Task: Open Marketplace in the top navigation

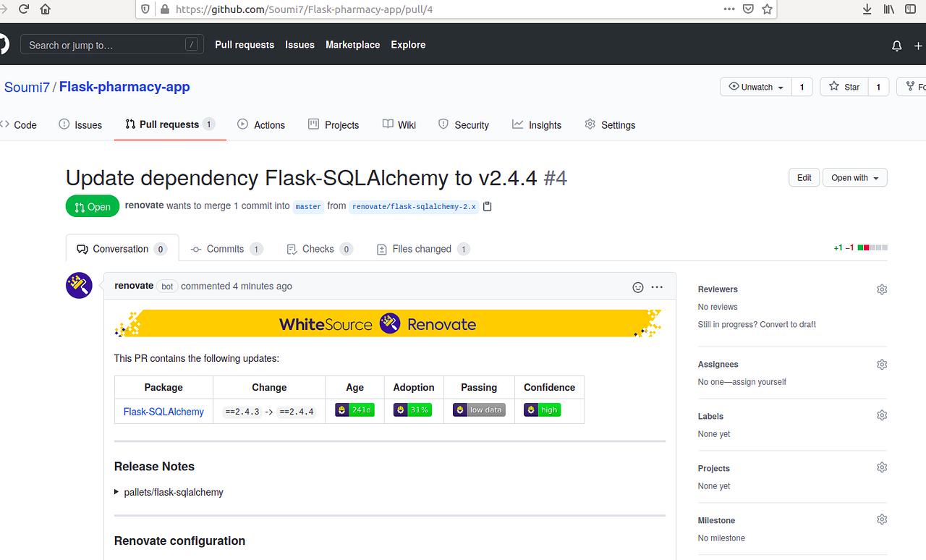Action: pos(352,45)
